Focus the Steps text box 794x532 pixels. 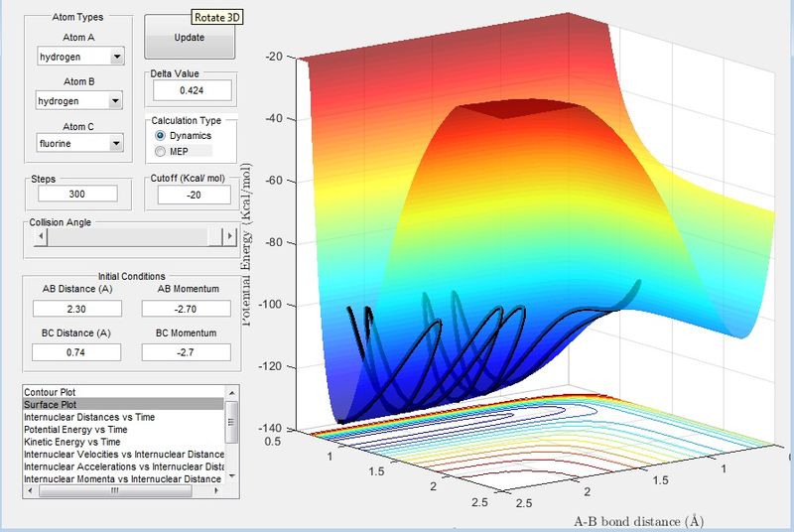point(77,195)
